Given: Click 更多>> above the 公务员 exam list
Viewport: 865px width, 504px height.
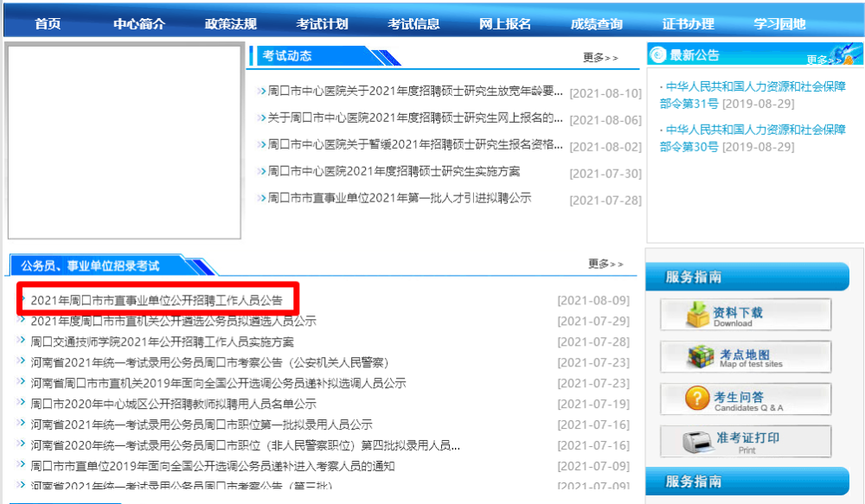Looking at the screenshot, I should 605,264.
